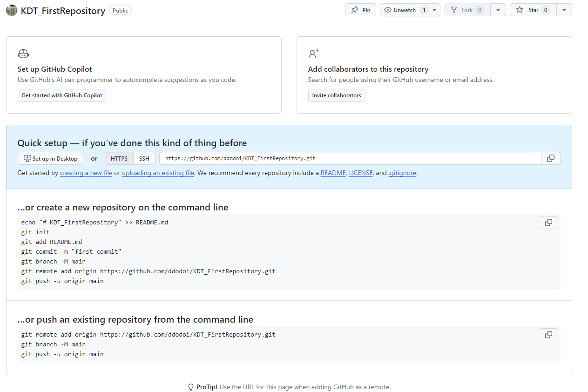Screen dimensions: 588x392
Task: Pin the KDT_FirstRepository repository
Action: pos(360,10)
